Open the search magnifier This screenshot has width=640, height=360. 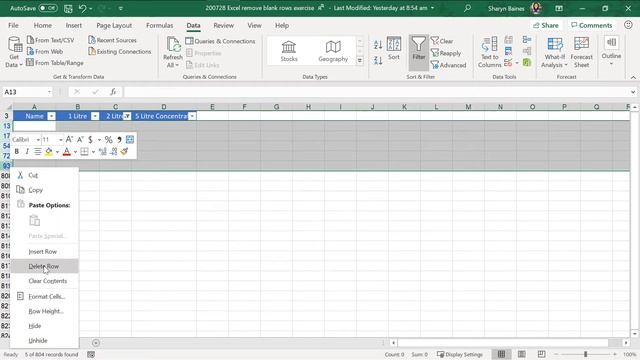click(467, 8)
